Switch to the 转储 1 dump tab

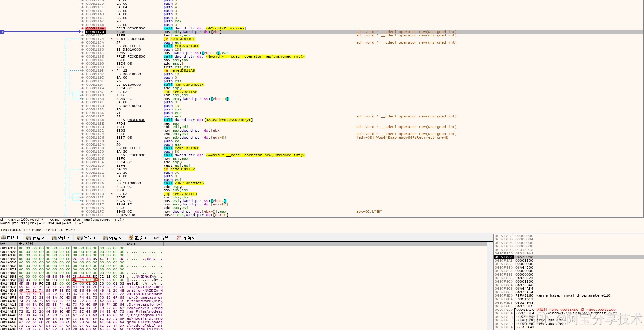pos(10,238)
